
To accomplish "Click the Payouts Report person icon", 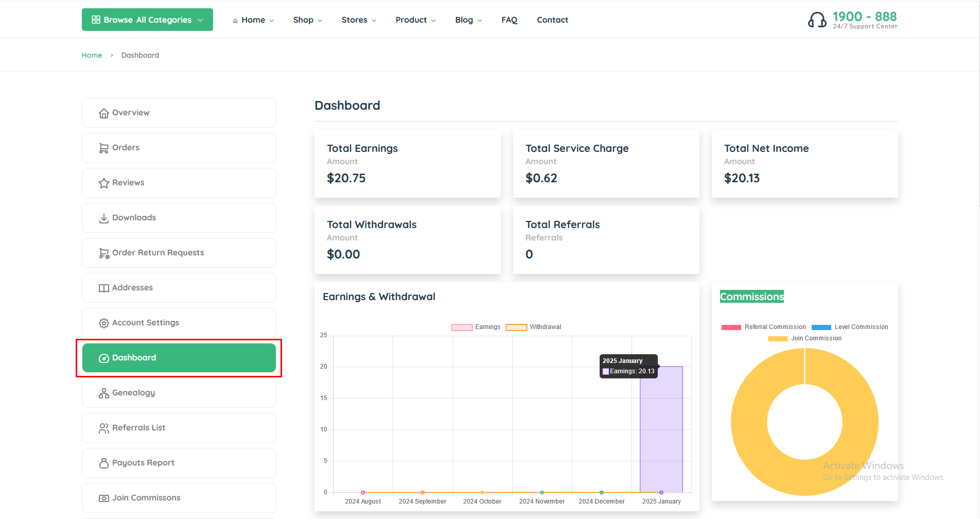I will (x=104, y=462).
